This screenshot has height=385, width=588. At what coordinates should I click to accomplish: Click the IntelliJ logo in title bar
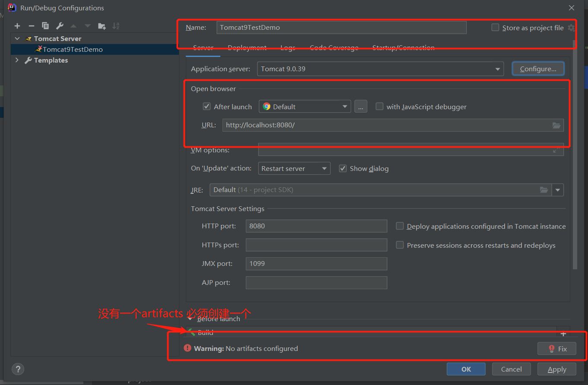12,7
